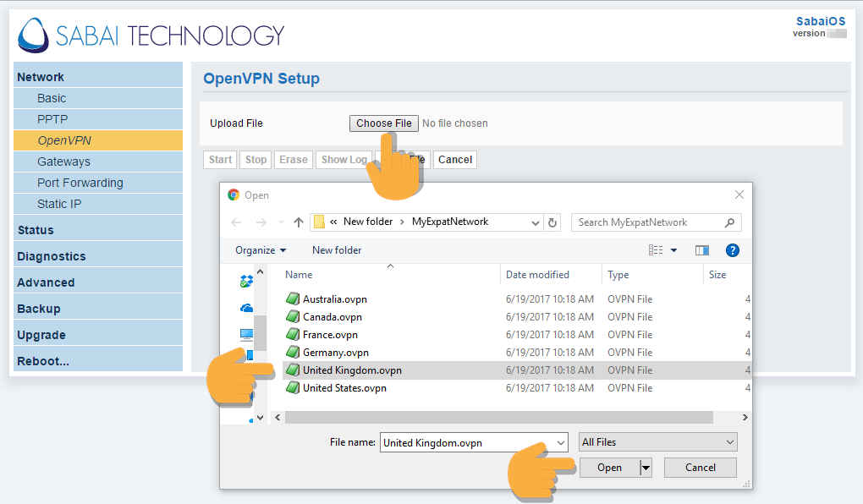Open the Upgrade section
Screen dimensions: 863x504
[x=98, y=335]
